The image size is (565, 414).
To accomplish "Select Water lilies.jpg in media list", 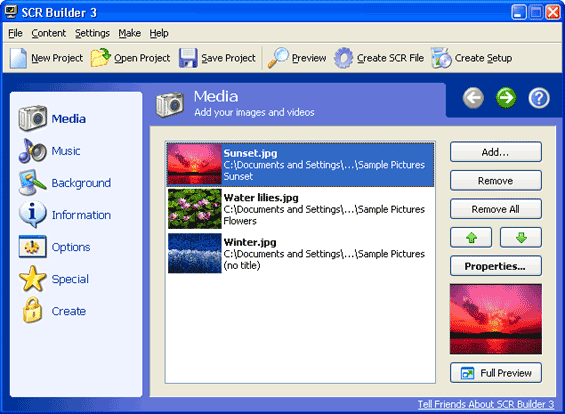I will [301, 209].
